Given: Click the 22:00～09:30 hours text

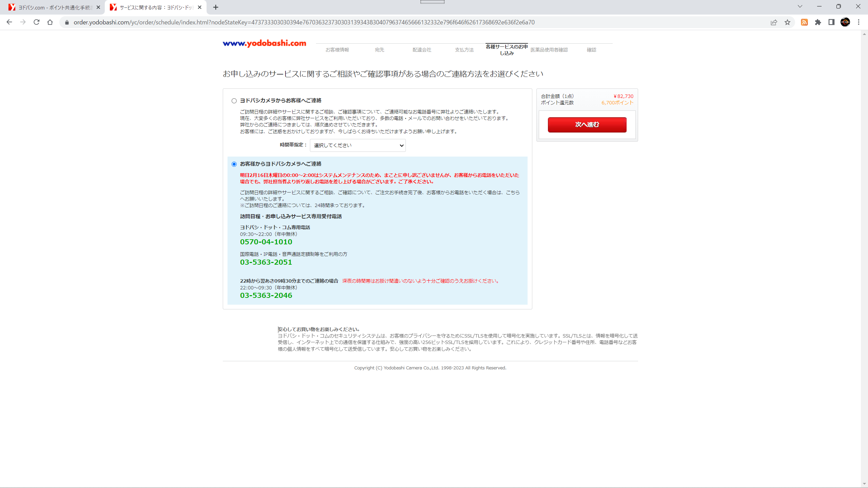Looking at the screenshot, I should pos(269,288).
